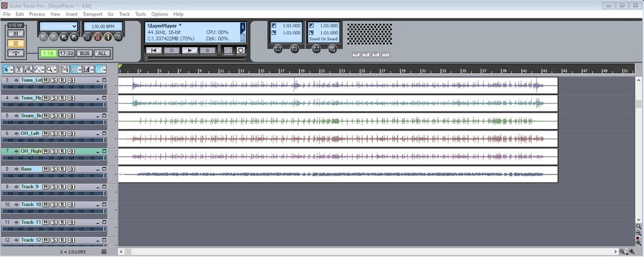Show ALL tracks
644x257 pixels.
click(x=103, y=53)
